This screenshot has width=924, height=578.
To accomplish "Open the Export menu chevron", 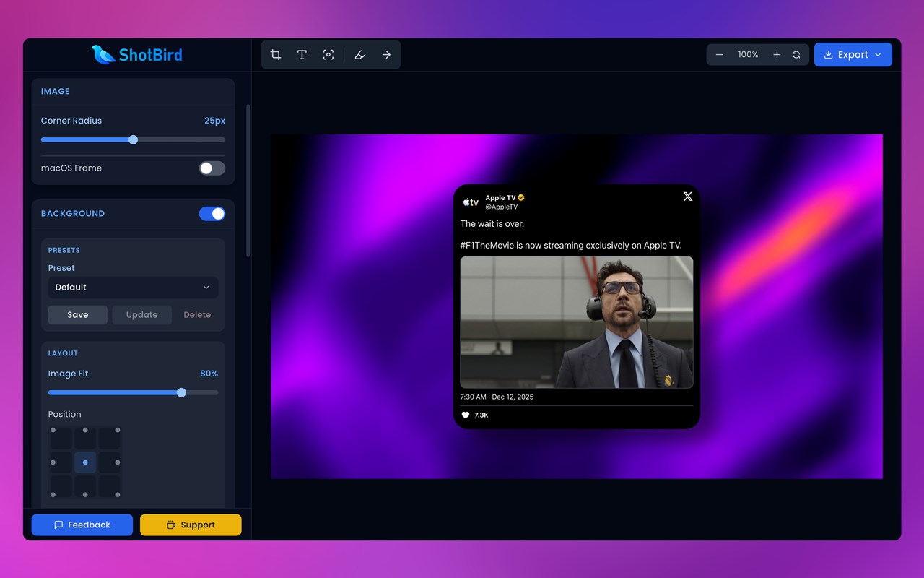I will click(879, 55).
